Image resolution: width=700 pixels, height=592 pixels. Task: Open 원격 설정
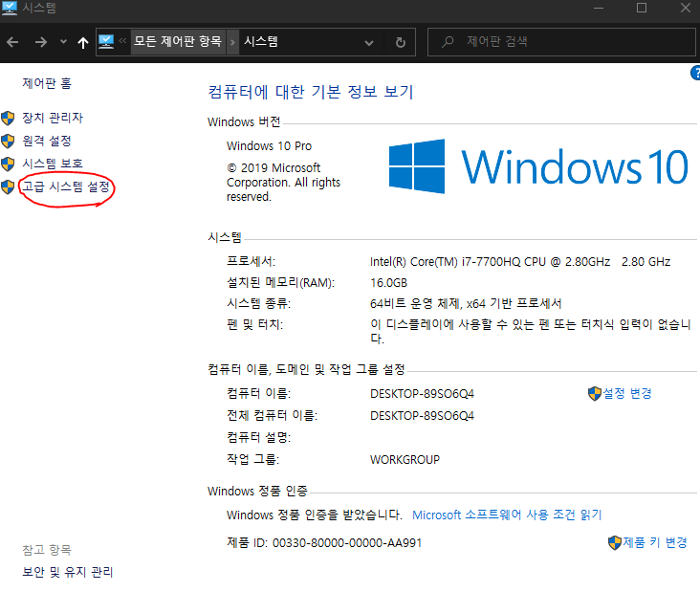click(47, 142)
